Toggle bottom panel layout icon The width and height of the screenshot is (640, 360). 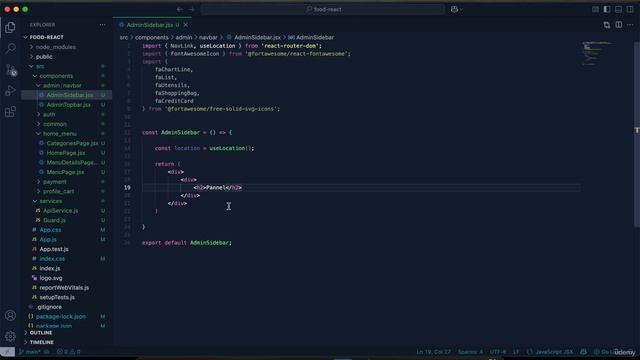[619, 9]
